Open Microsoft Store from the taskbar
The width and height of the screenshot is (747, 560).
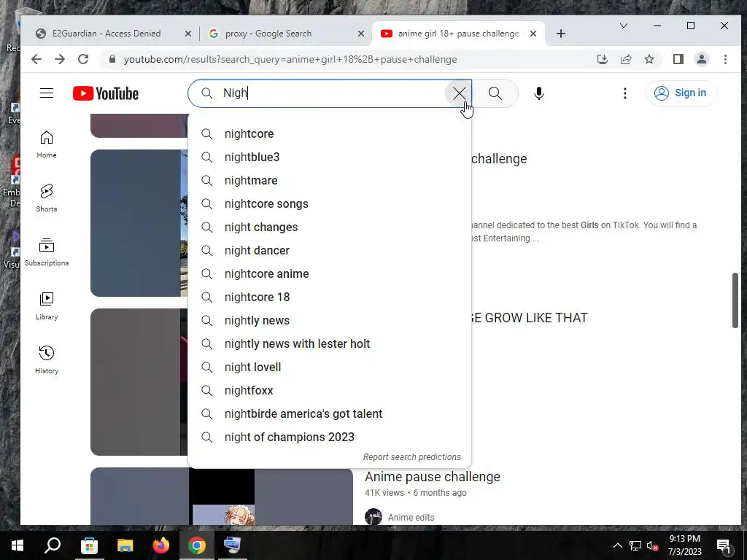tap(89, 545)
